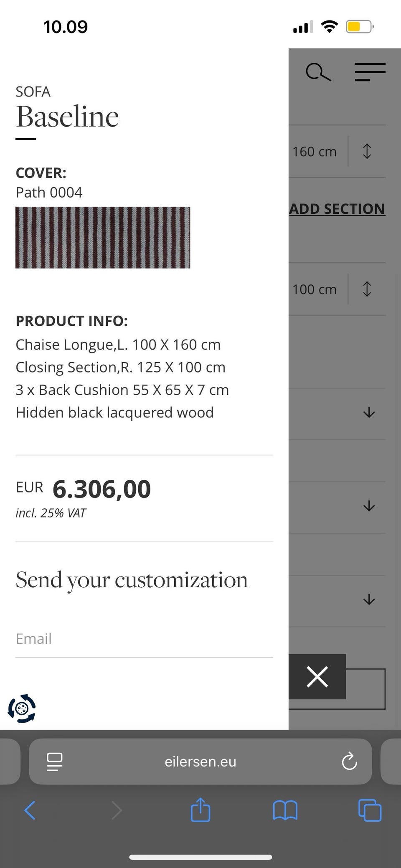The width and height of the screenshot is (401, 868).
Task: Click the ADD SECTION link
Action: [x=337, y=209]
